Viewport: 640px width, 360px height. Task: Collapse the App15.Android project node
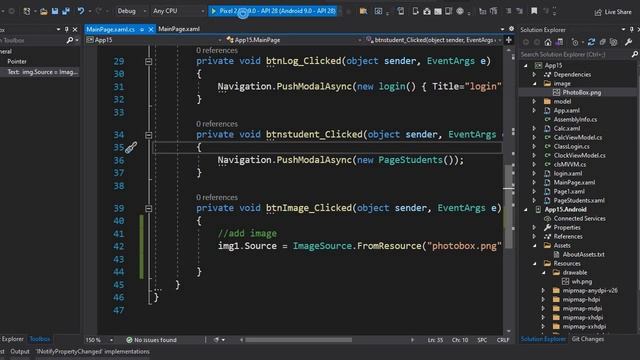click(x=526, y=209)
